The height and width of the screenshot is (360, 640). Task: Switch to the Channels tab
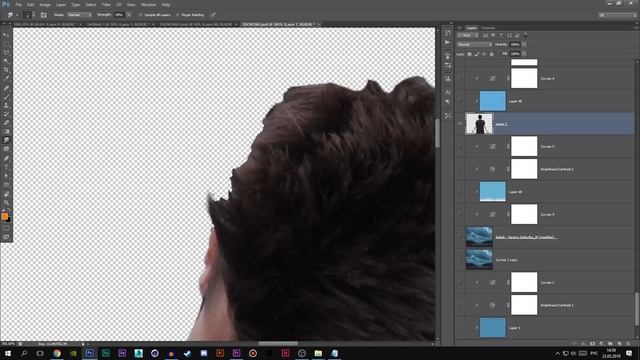pos(488,28)
